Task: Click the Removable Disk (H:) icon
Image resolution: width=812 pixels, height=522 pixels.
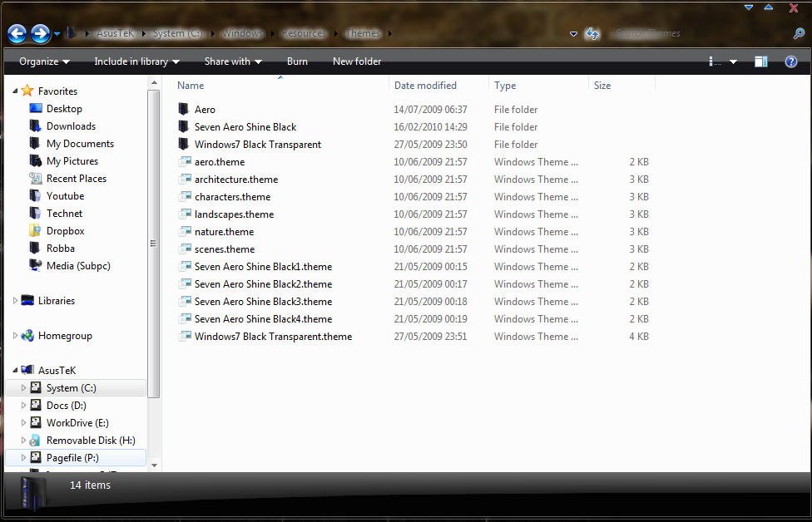Action: tap(35, 441)
